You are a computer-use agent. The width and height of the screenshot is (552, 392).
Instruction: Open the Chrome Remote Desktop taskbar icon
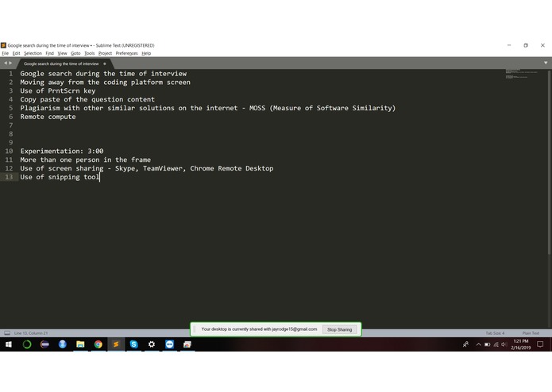(187, 344)
